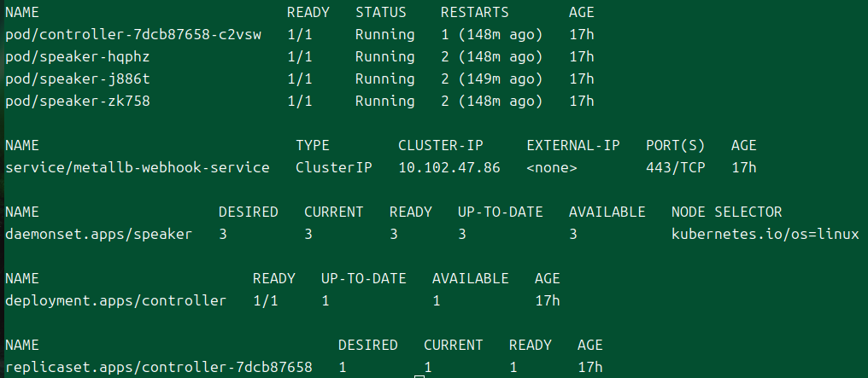Click the pod/controller-7dcb87658-c2vsw pod name
This screenshot has height=378, width=868.
tap(132, 35)
